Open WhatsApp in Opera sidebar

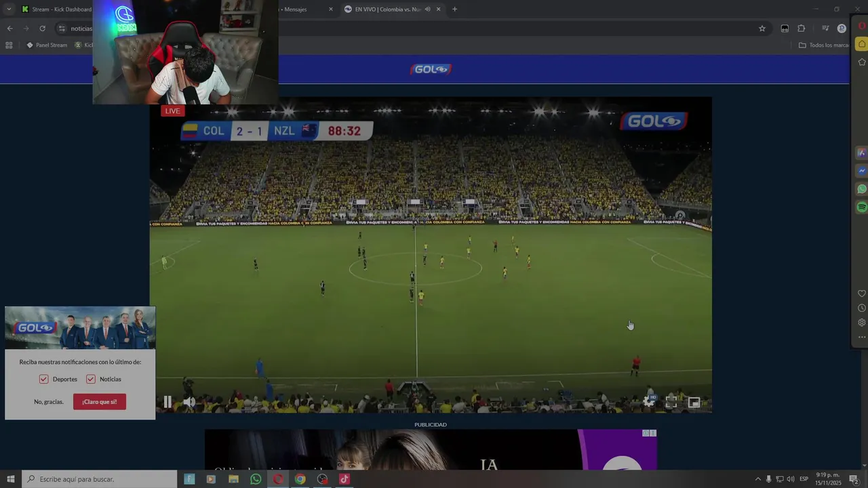[x=862, y=189]
